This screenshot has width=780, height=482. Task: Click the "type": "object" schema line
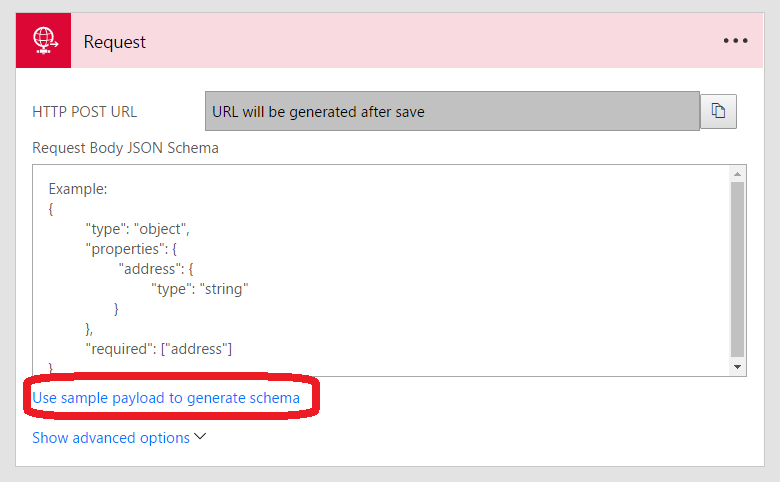pos(137,228)
